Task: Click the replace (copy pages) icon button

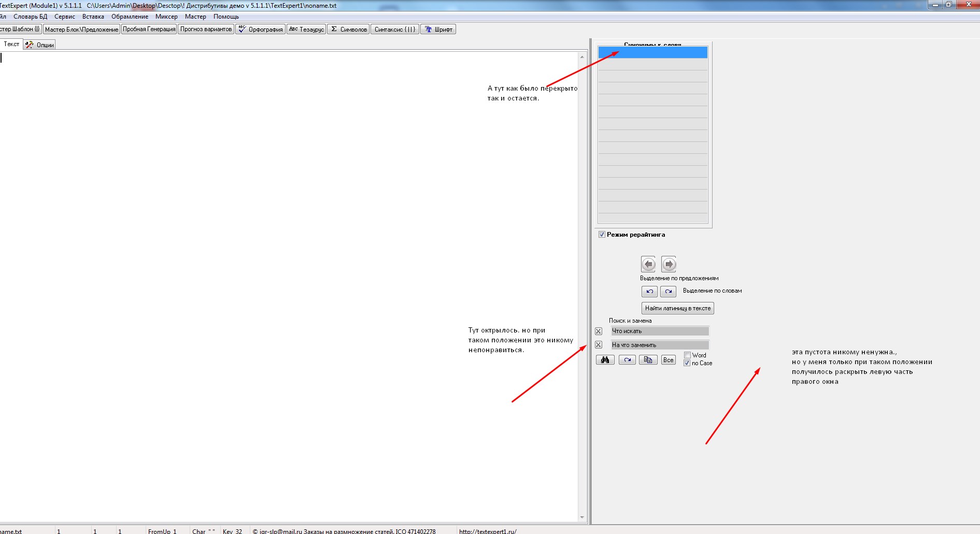Action: [x=648, y=360]
